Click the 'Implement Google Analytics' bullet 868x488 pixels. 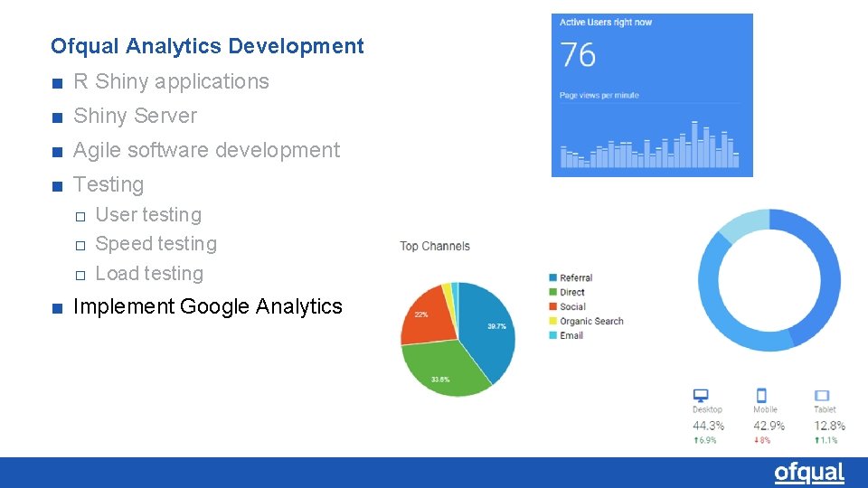point(208,306)
